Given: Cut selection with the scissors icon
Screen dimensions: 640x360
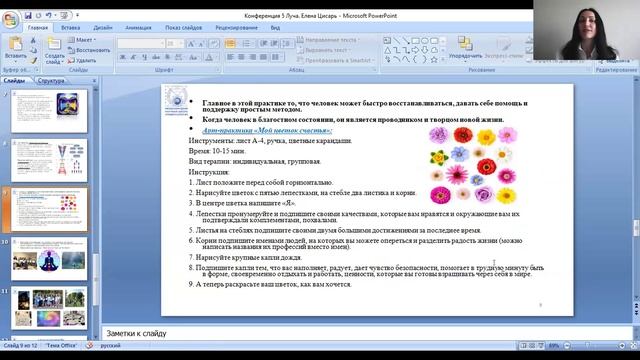Looking at the screenshot, I should (33, 40).
